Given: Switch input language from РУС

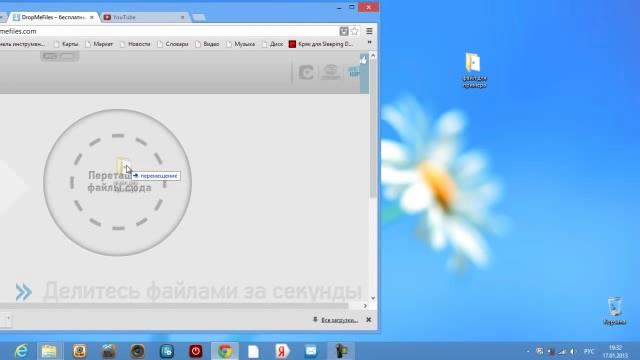Looking at the screenshot, I should pyautogui.click(x=589, y=351).
